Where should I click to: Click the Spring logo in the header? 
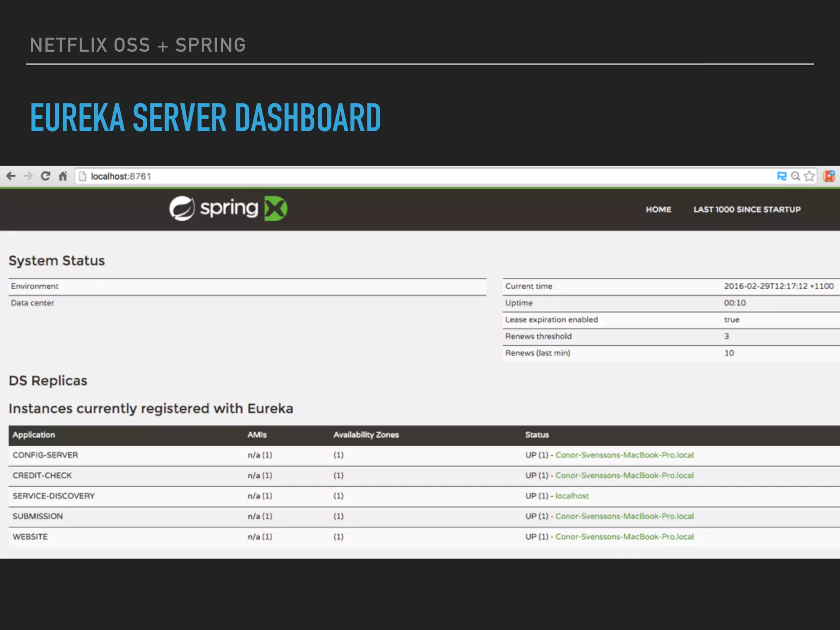pyautogui.click(x=214, y=208)
